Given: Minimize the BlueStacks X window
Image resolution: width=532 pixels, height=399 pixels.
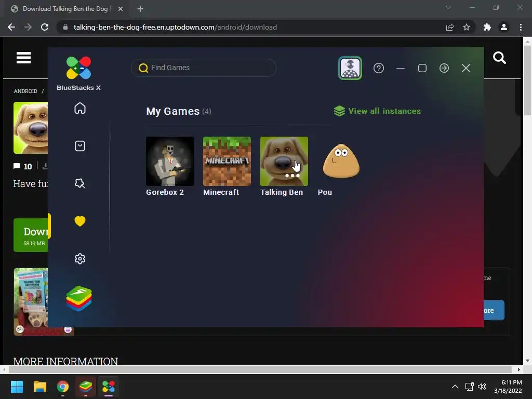Looking at the screenshot, I should [401, 68].
